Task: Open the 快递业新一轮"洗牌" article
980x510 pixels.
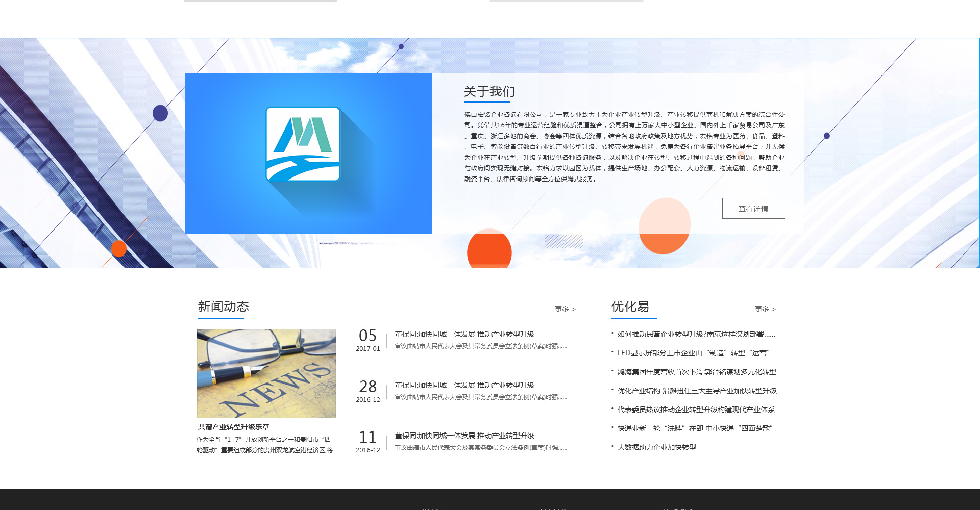Action: pos(695,428)
